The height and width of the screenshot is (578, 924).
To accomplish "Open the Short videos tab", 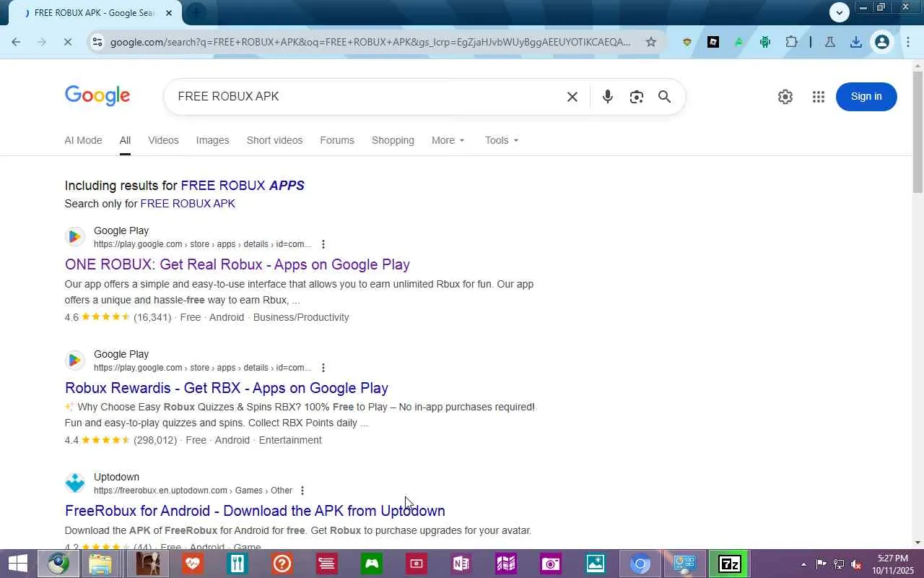I will pyautogui.click(x=274, y=140).
